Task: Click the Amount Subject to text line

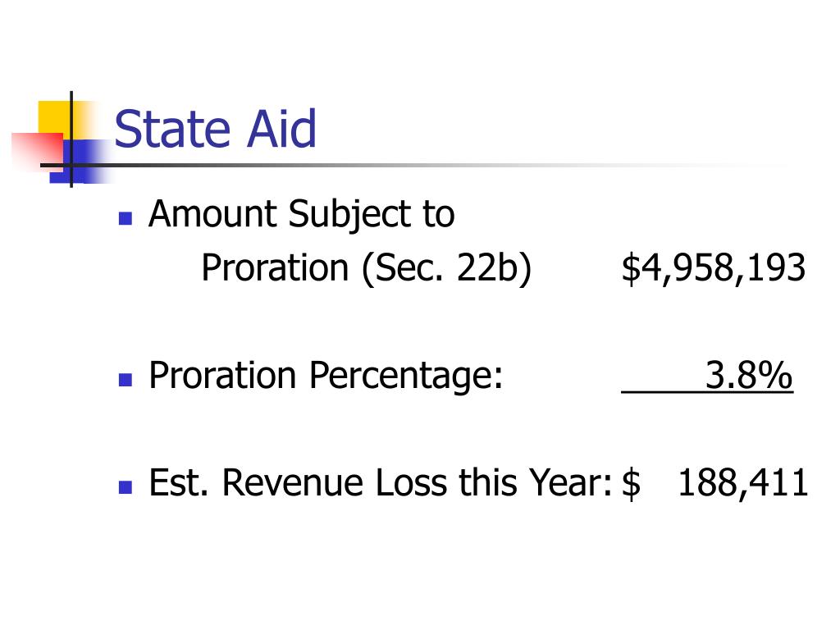Action: tap(302, 216)
